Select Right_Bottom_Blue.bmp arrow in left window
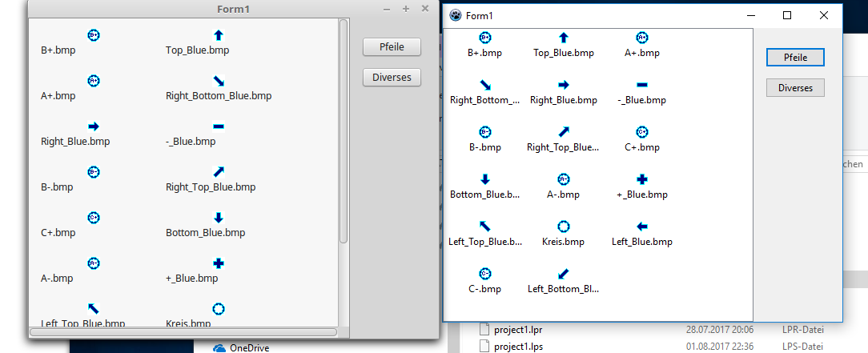Screen dimensions: 868x353 (x=219, y=81)
